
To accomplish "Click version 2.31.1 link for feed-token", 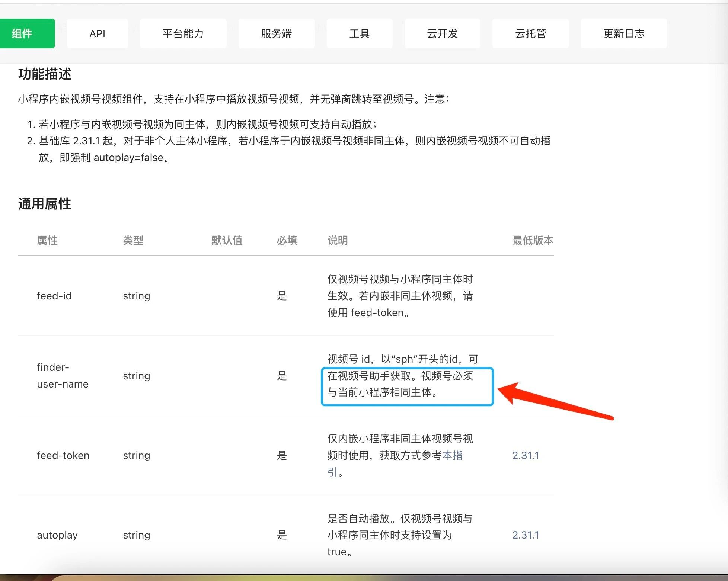I will 525,455.
